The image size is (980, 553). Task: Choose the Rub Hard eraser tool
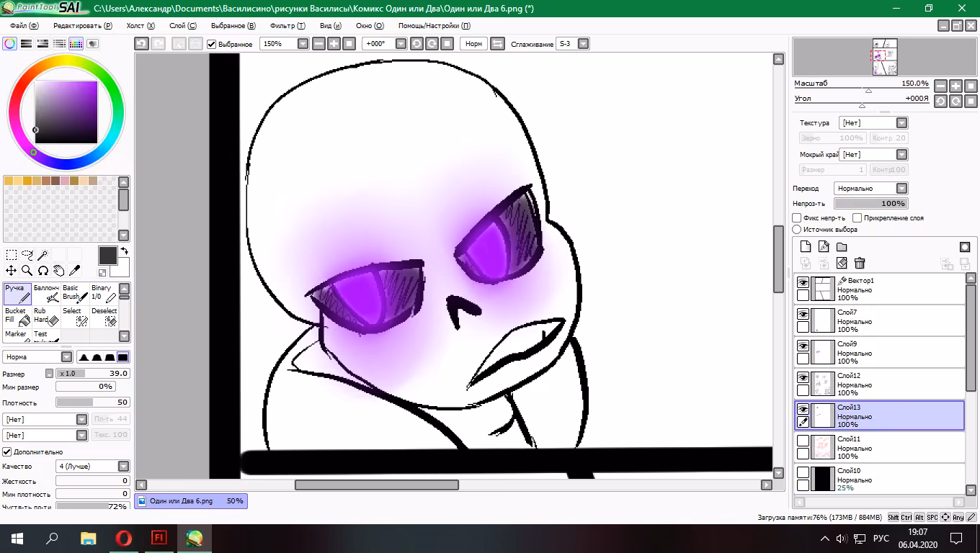coord(46,317)
